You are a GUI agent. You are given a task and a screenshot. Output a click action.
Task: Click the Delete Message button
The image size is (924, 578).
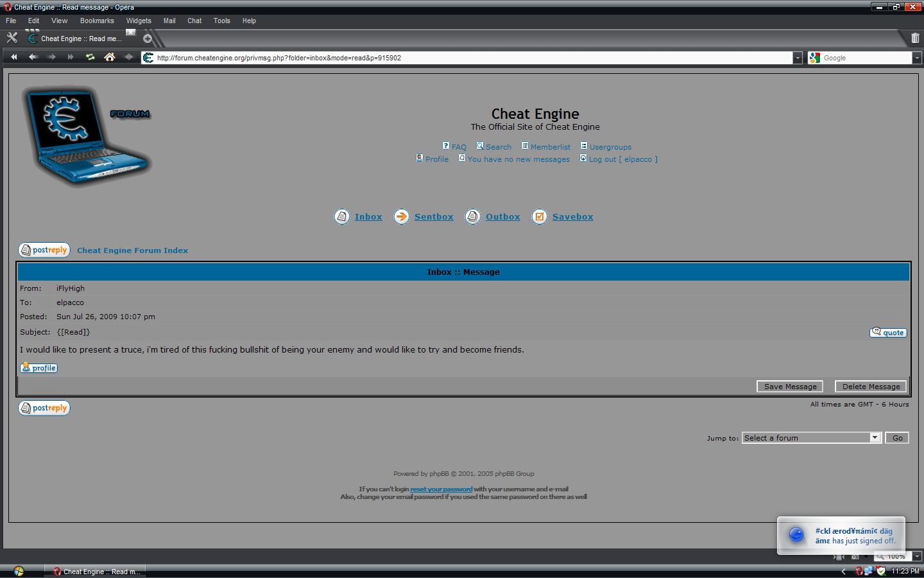coord(871,387)
